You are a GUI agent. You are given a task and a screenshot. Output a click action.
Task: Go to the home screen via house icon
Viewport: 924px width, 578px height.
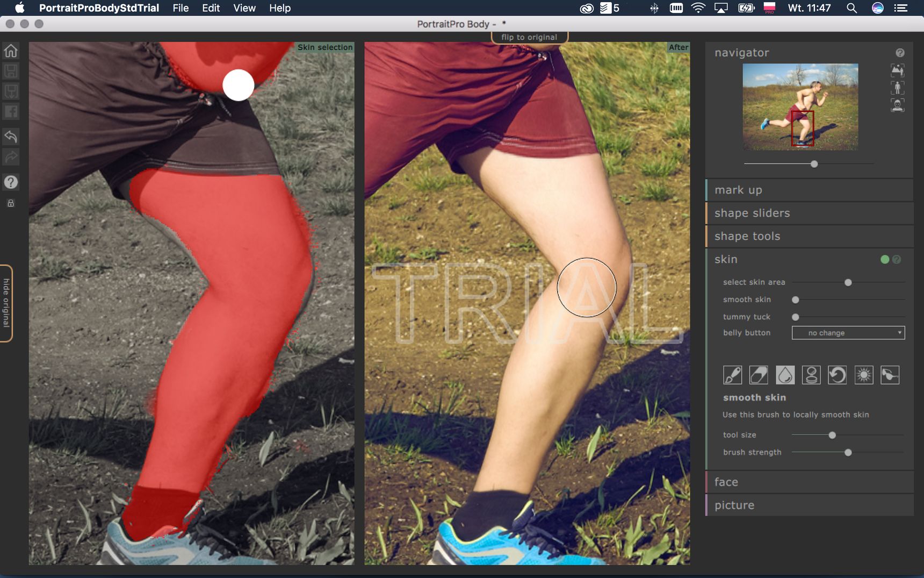point(11,51)
